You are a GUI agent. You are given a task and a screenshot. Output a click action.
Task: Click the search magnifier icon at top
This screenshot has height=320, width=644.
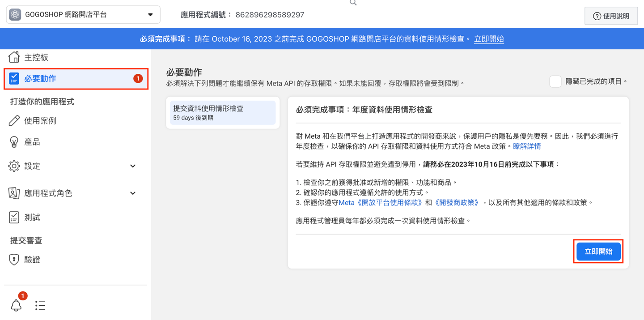pos(353,3)
